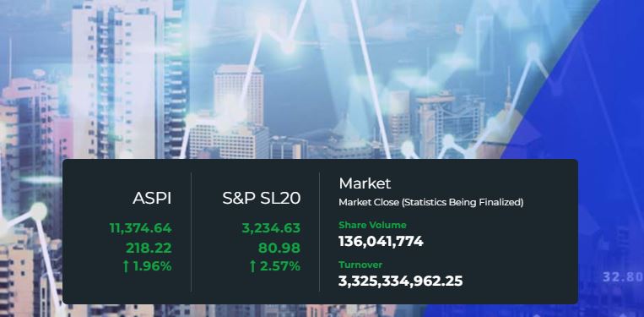Select the ASPI point change 218.22

point(149,248)
